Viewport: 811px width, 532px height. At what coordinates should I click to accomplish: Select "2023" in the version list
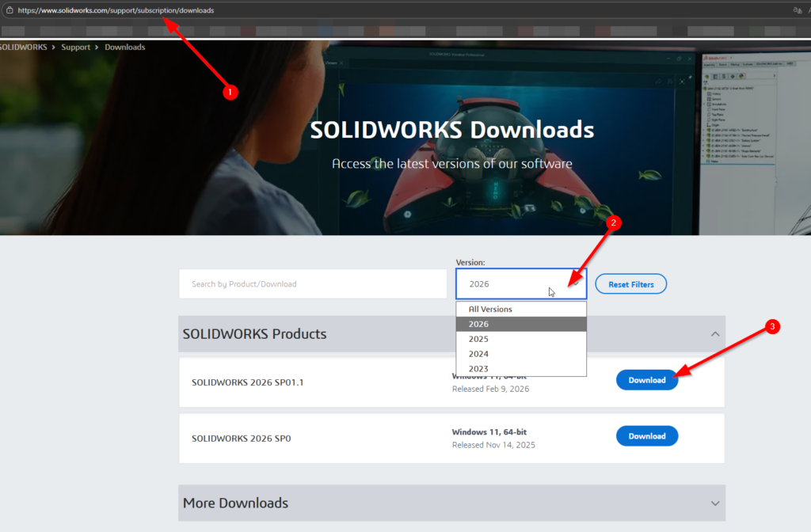pyautogui.click(x=478, y=368)
